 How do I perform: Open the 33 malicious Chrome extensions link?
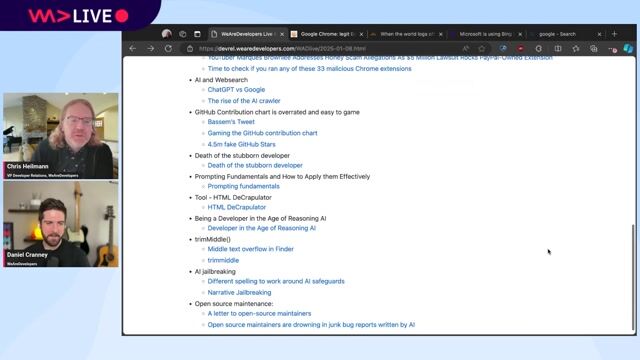(x=309, y=69)
